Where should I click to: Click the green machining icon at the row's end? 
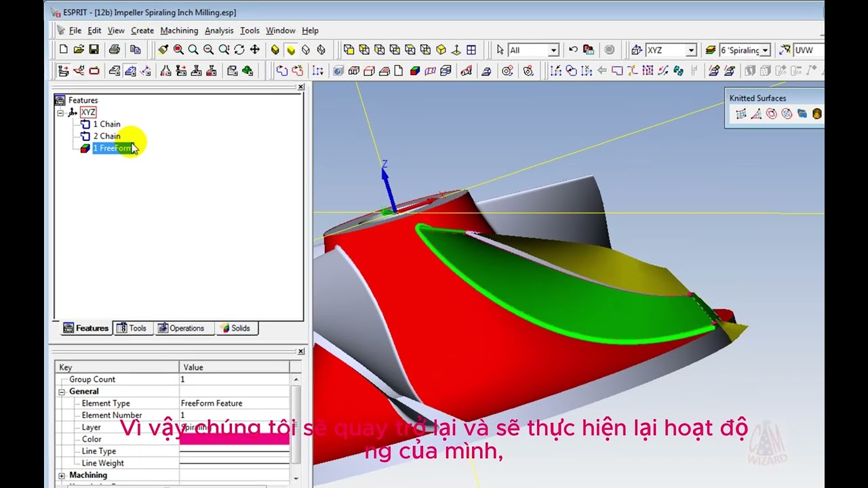pyautogui.click(x=248, y=70)
